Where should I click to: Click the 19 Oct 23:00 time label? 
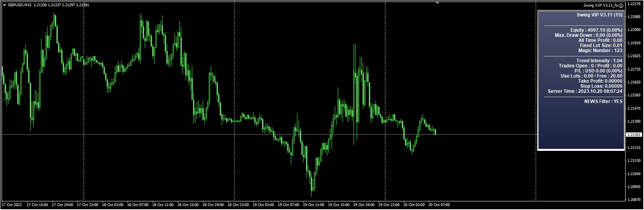389,205
